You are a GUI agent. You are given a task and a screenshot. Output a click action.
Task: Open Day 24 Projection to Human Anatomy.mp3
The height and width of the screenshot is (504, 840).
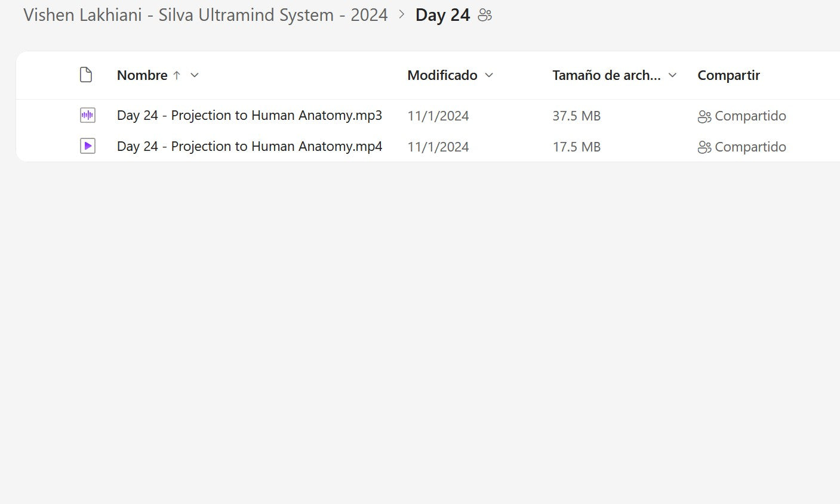[249, 115]
